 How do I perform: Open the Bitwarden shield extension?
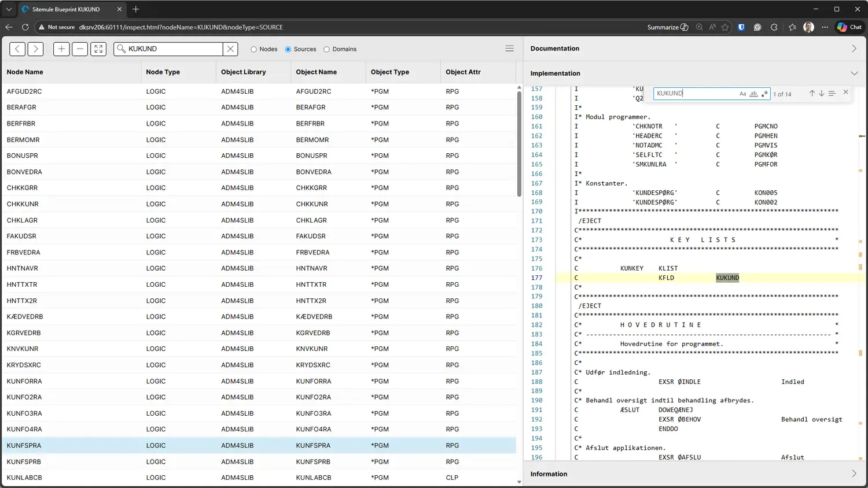tap(741, 27)
